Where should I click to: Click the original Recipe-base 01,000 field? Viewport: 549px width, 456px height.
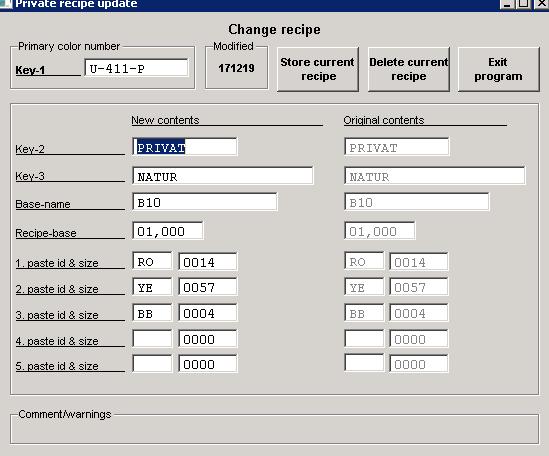(380, 231)
